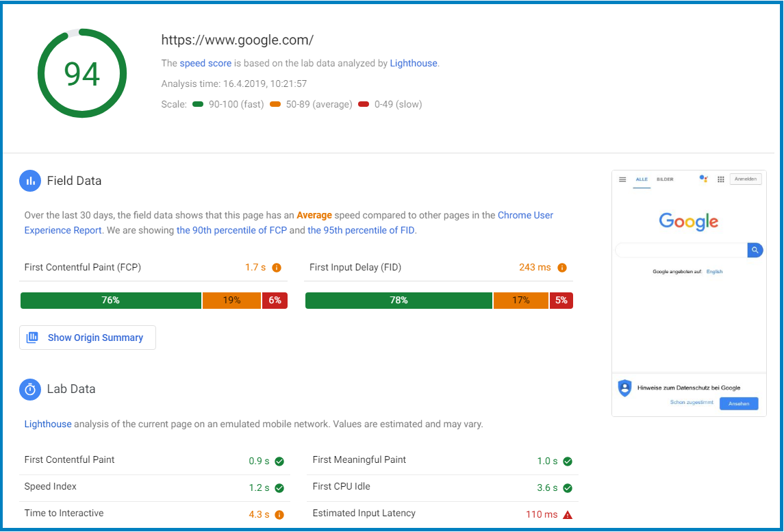Click the Google logo in preview
Screen dimensions: 784x532
[x=689, y=222]
